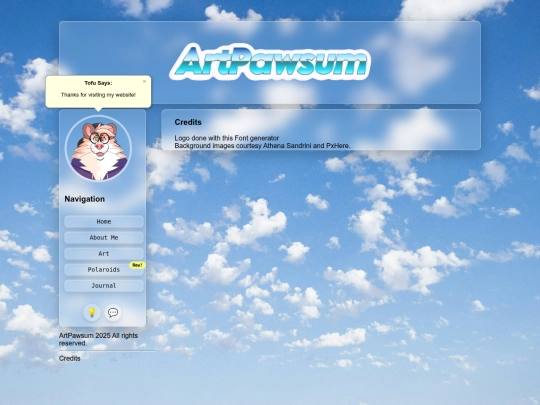Click the New! badge on Polaroids
Image resolution: width=540 pixels, height=405 pixels.
click(x=137, y=265)
